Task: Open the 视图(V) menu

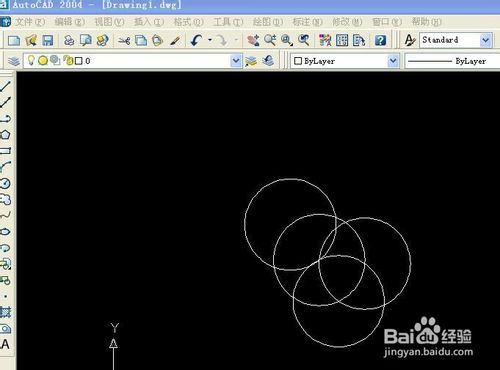Action: [x=109, y=22]
